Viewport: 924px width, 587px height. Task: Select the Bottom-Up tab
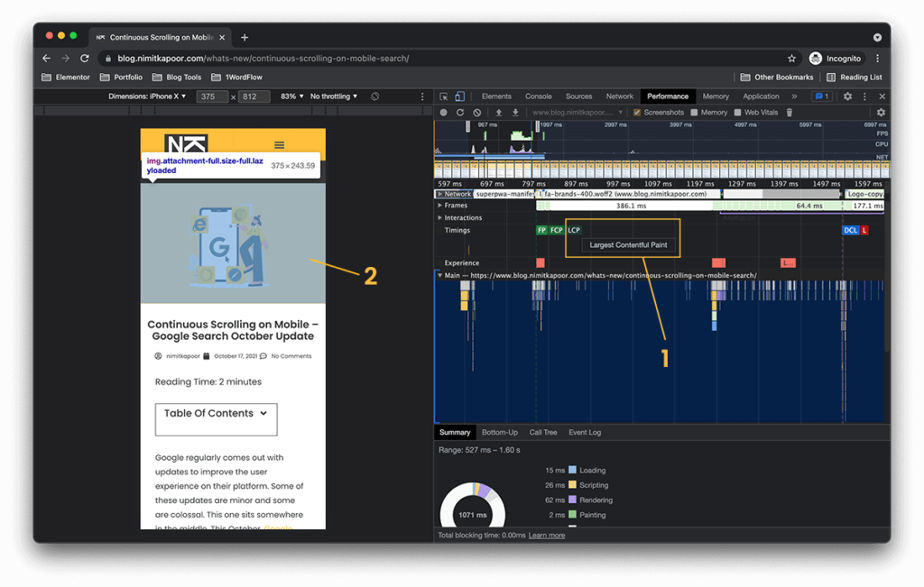[x=500, y=433]
